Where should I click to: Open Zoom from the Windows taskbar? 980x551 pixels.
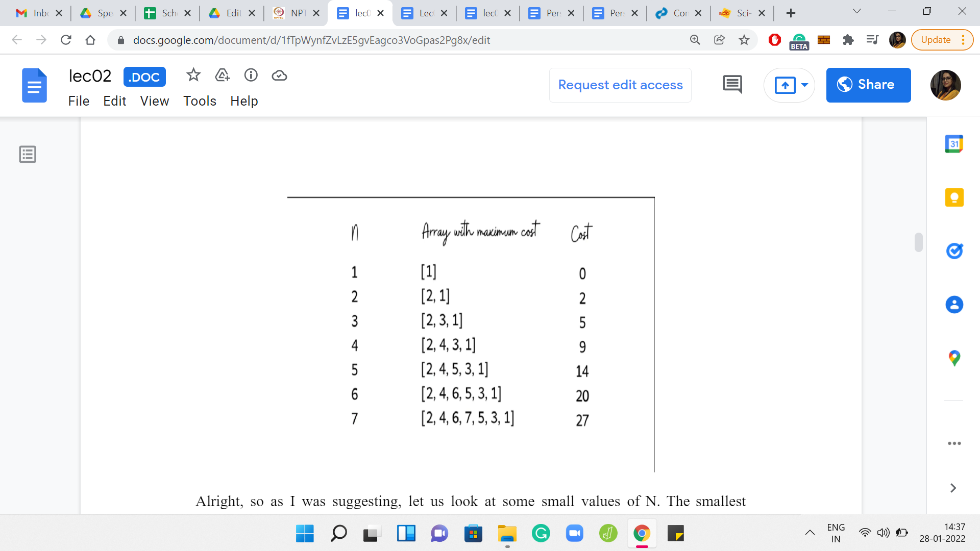coord(574,534)
